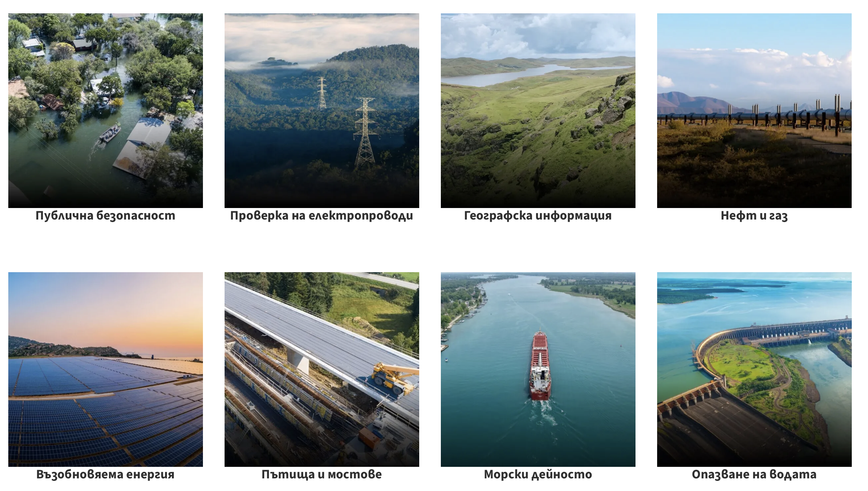The width and height of the screenshot is (868, 491).
Task: Click the Възобновяема енергия label
Action: pyautogui.click(x=105, y=474)
